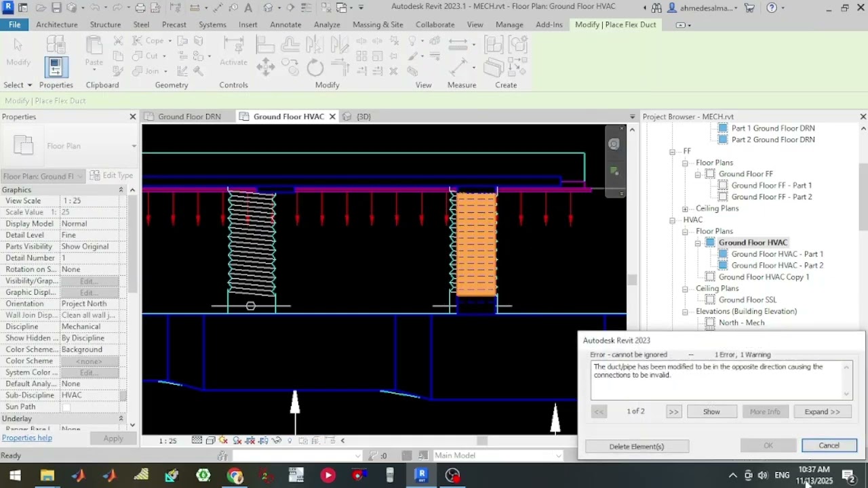The width and height of the screenshot is (868, 488).
Task: Click the Redo arrow icon
Action: (x=117, y=7)
